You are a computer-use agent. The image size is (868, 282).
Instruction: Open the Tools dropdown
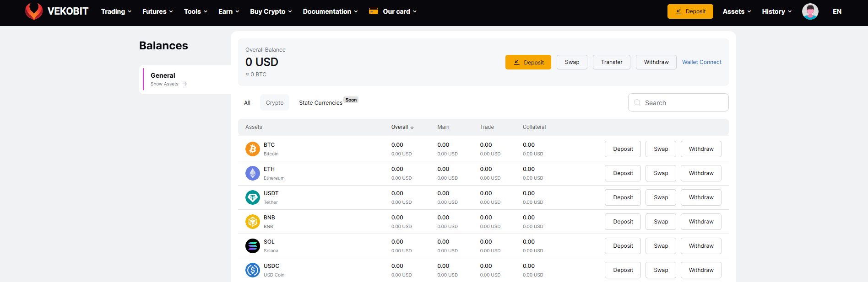click(x=195, y=11)
